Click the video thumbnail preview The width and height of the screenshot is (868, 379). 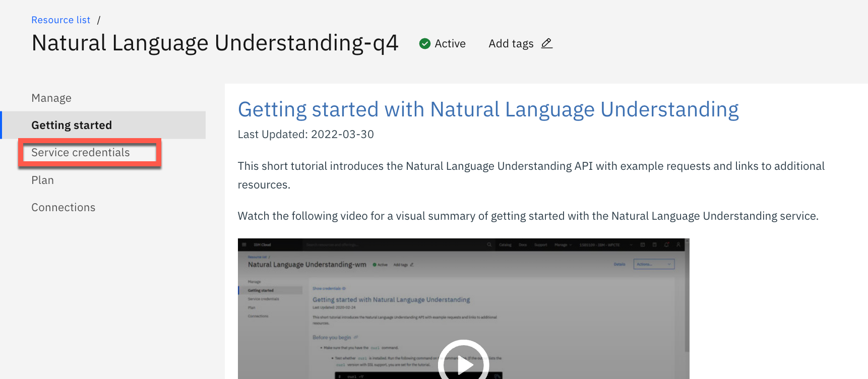pos(463,309)
